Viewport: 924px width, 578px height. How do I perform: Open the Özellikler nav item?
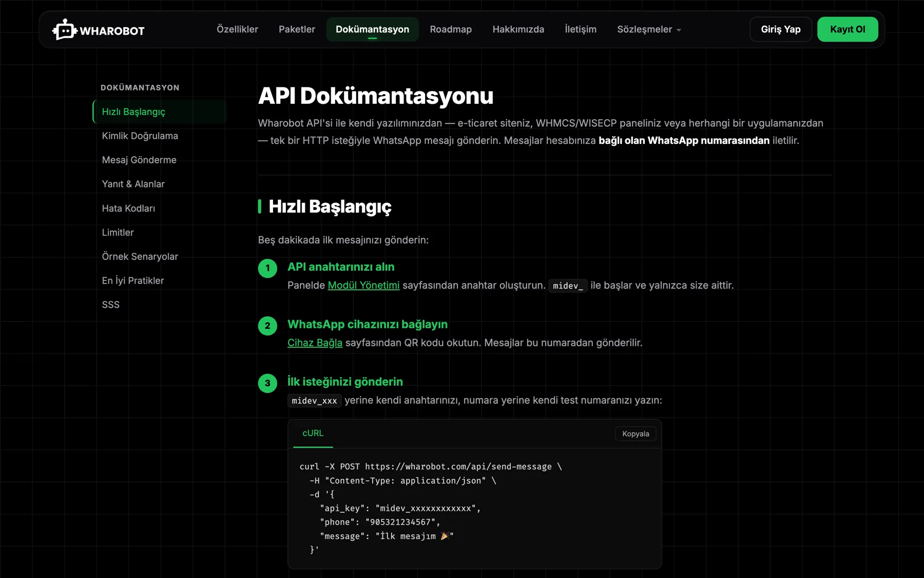pyautogui.click(x=237, y=29)
